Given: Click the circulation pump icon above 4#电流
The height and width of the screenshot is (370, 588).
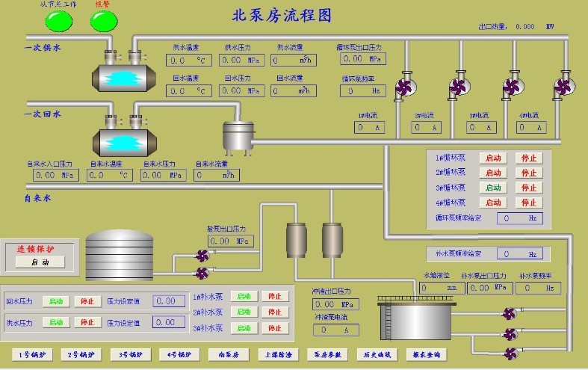Looking at the screenshot, I should pos(565,86).
